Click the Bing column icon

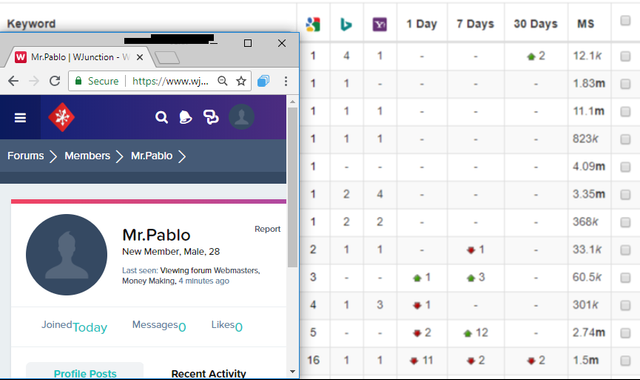click(x=346, y=24)
